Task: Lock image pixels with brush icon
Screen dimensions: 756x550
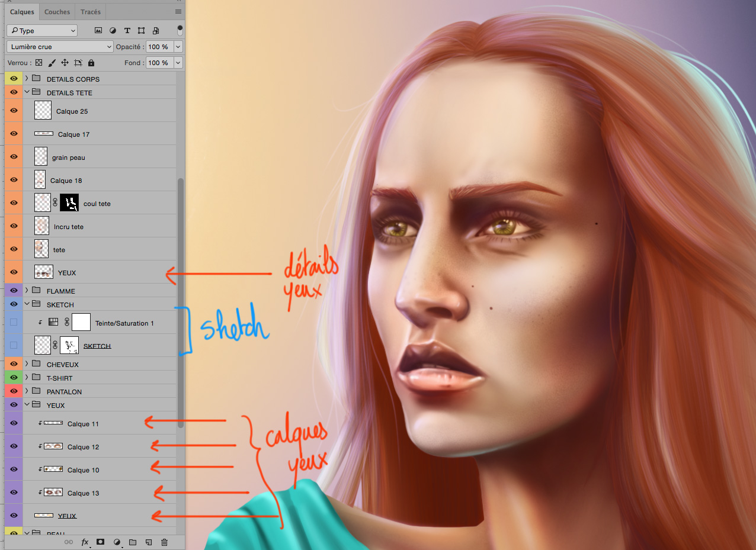Action: (52, 63)
